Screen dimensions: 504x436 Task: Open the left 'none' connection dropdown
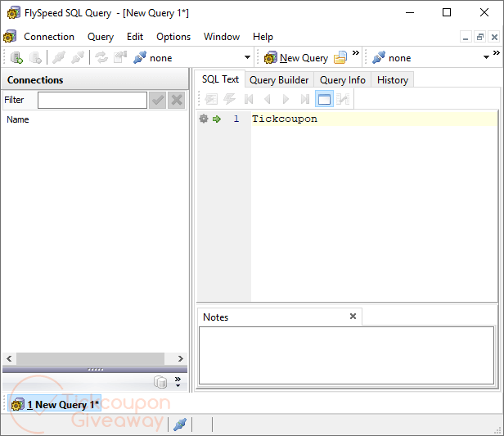coord(247,57)
